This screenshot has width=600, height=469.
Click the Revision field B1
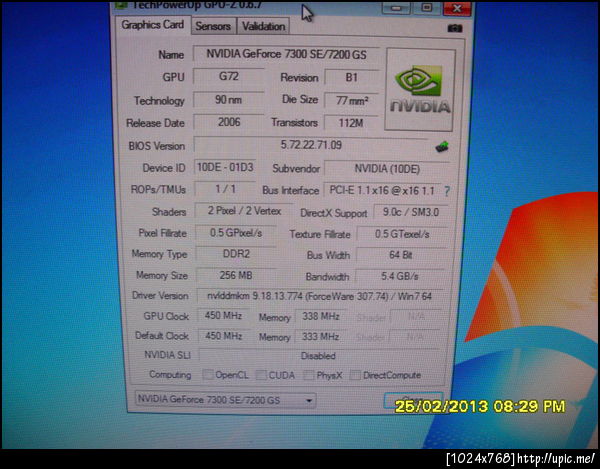pyautogui.click(x=351, y=77)
